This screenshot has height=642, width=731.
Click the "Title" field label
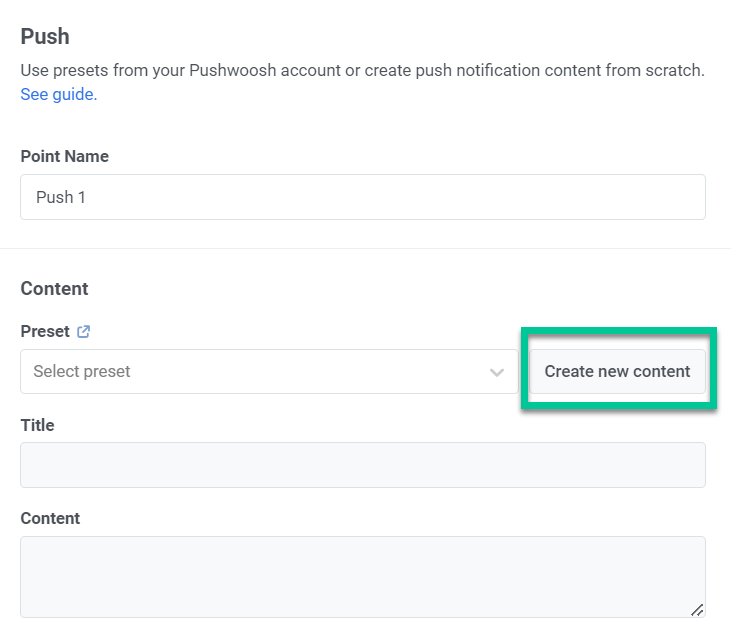click(x=37, y=425)
